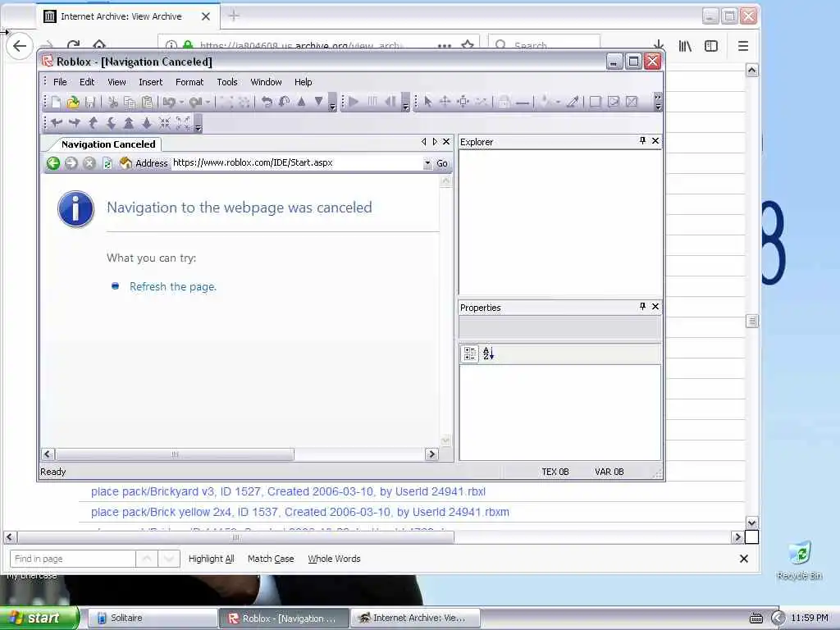The image size is (840, 630).
Task: Select the Navigation Canceled document tab
Action: click(x=108, y=144)
